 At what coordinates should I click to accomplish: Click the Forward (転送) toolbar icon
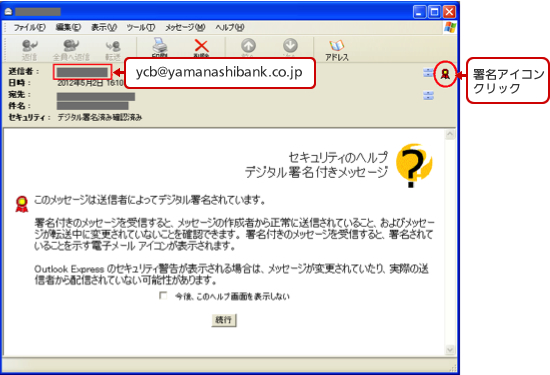coord(113,49)
